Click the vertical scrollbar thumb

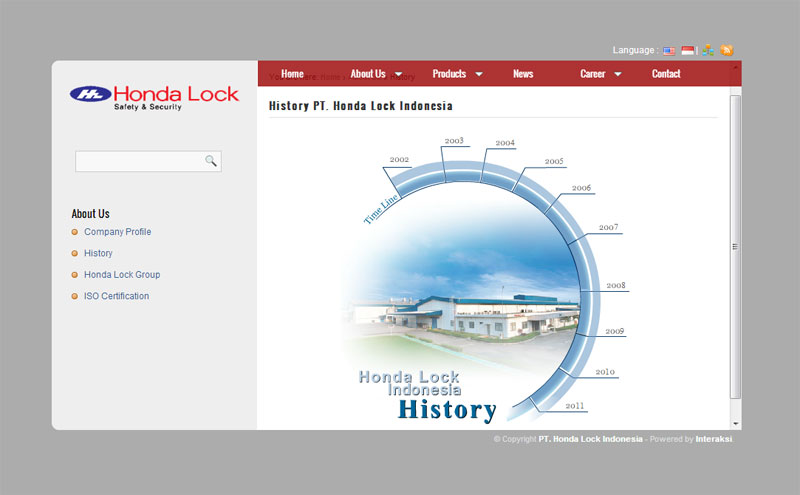pos(735,246)
